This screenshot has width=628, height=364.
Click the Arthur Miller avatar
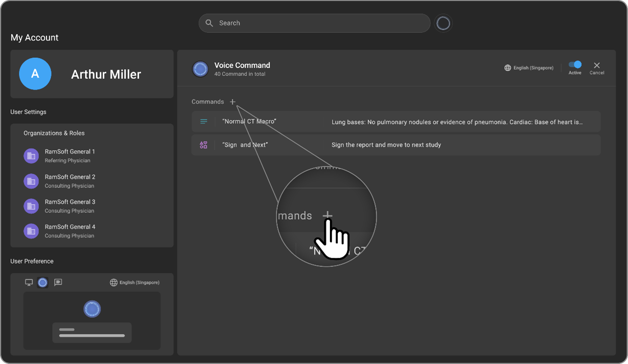35,74
